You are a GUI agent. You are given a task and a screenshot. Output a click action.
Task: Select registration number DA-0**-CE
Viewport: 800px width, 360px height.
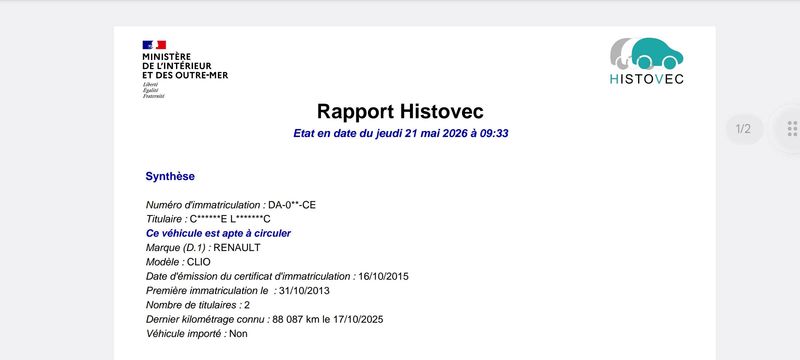pos(292,205)
